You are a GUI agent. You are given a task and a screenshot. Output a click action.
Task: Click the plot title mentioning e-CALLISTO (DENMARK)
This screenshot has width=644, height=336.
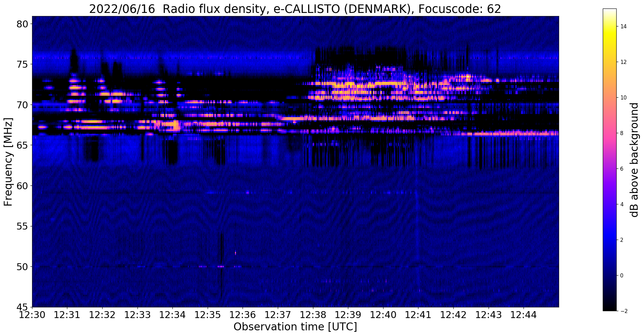click(x=295, y=9)
